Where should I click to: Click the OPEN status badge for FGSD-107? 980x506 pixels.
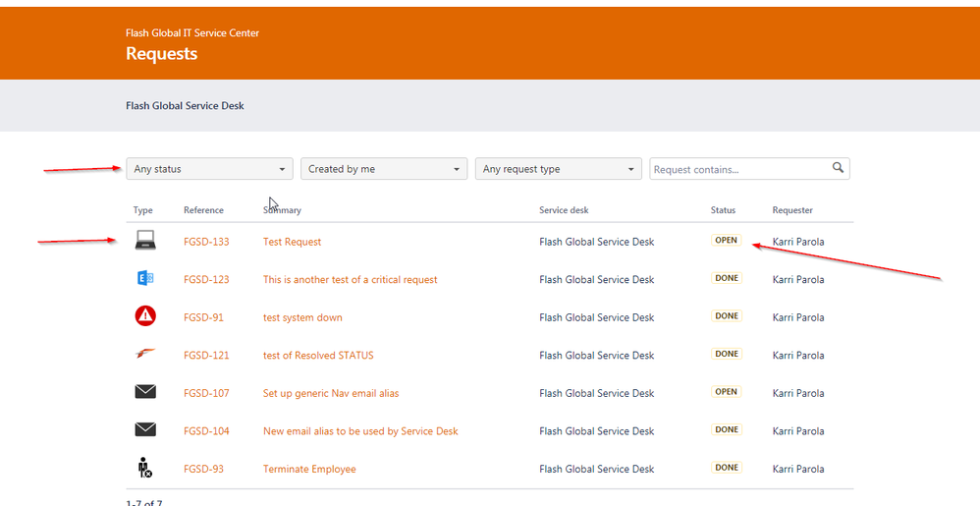coord(727,392)
